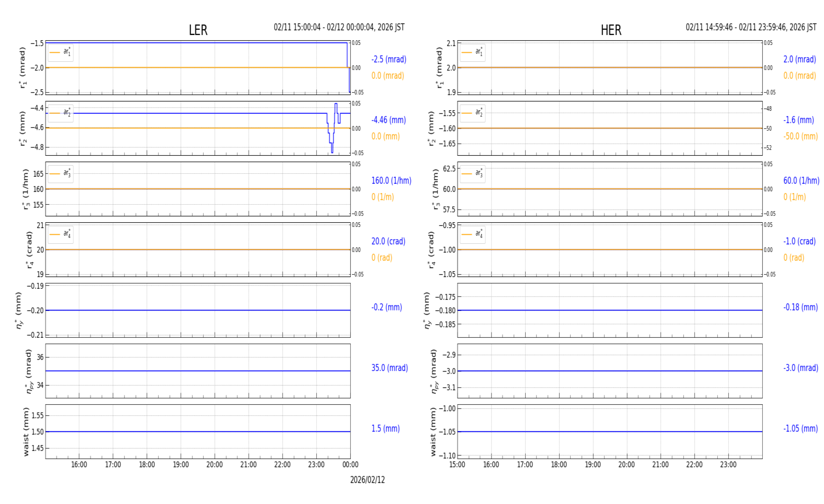Click the HER y-axis label waist (mm)
The image size is (824, 504).
(x=433, y=432)
